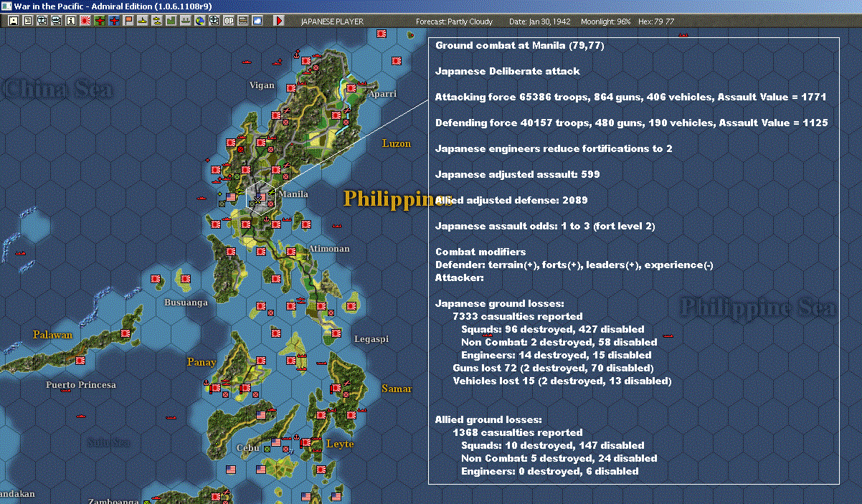Open the single yellow ship list icon

143,21
